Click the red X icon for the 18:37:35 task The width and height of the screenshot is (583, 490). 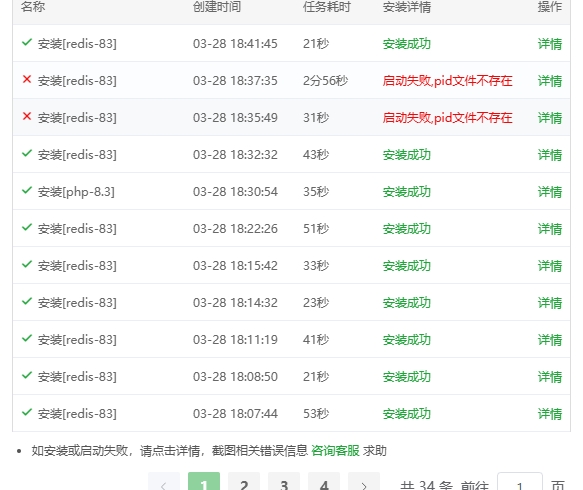click(27, 79)
